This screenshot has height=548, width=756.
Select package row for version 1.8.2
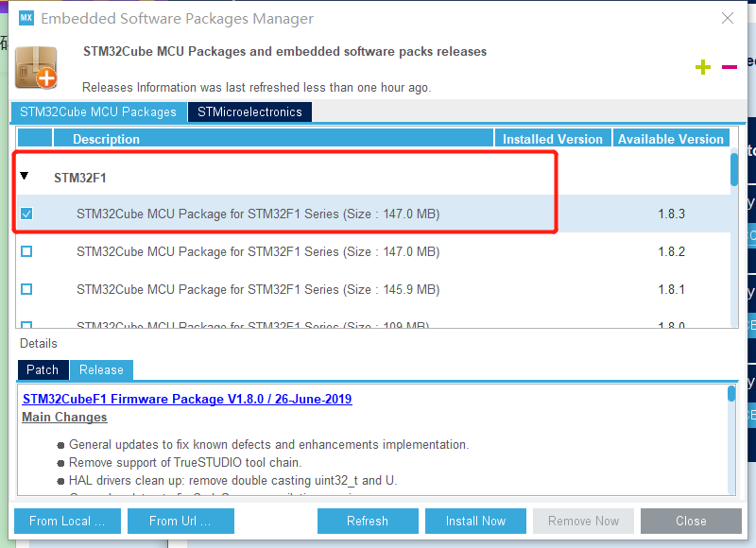(373, 251)
